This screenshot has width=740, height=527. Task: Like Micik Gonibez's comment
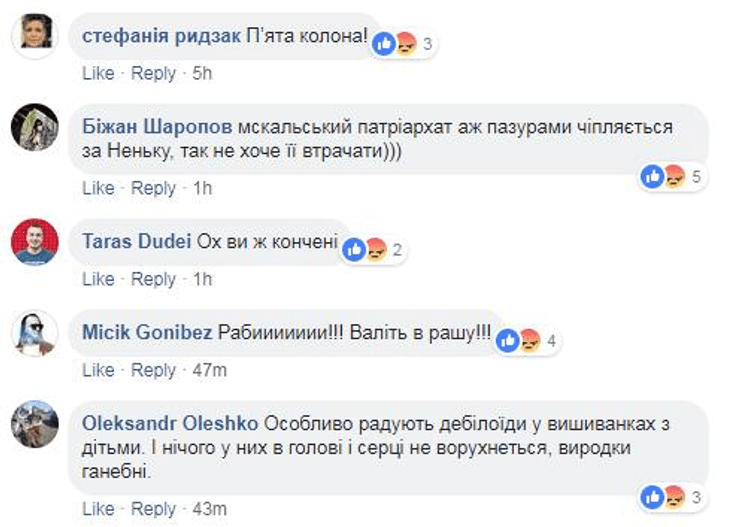98,370
